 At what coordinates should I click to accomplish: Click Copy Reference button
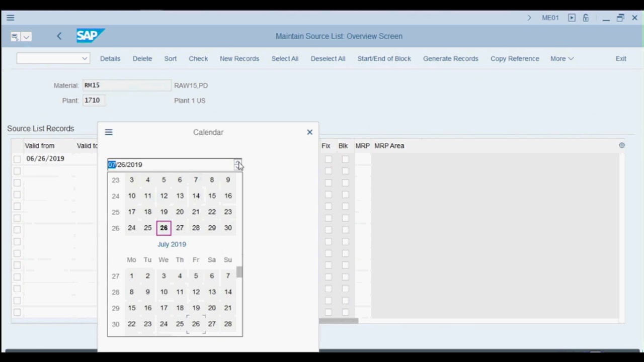point(515,59)
